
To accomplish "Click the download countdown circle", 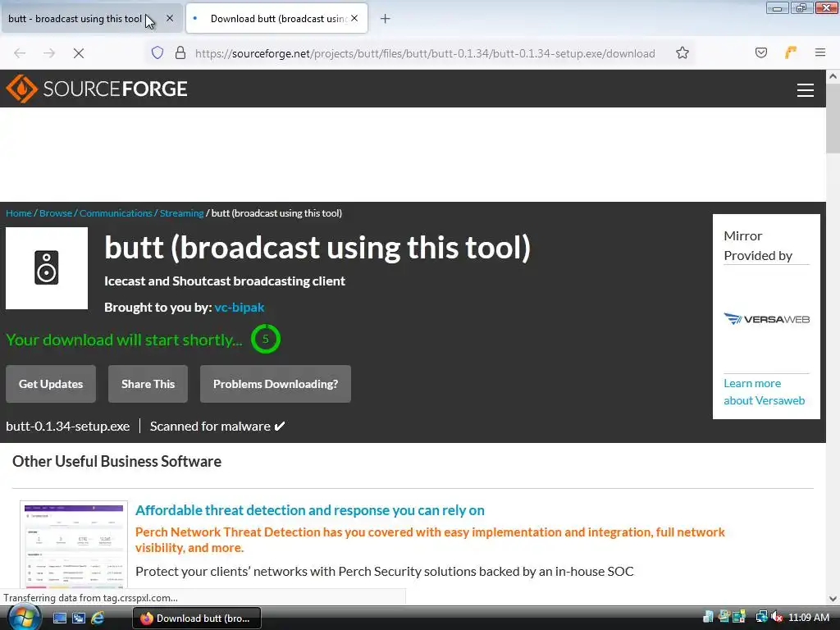I will [265, 339].
